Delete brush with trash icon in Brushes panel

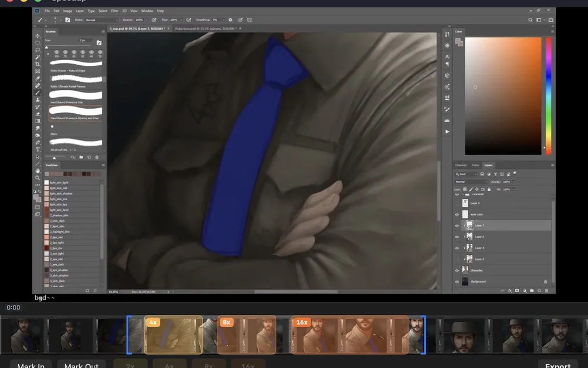click(x=97, y=157)
